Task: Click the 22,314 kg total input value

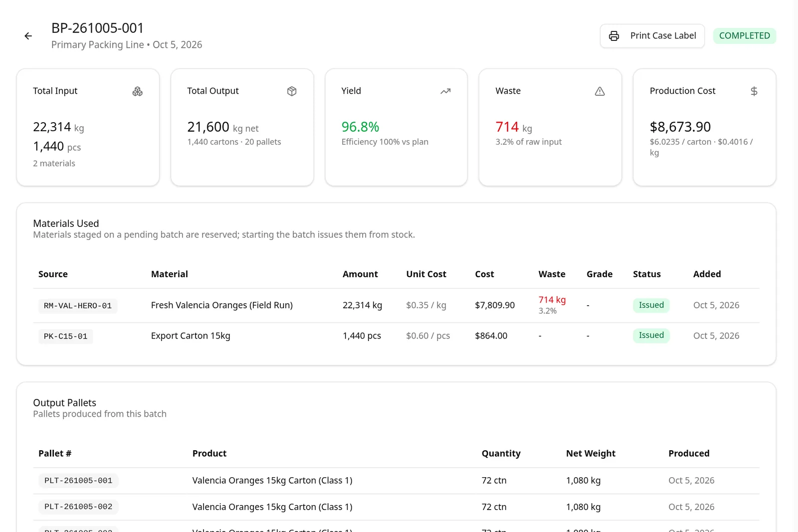Action: pos(58,127)
